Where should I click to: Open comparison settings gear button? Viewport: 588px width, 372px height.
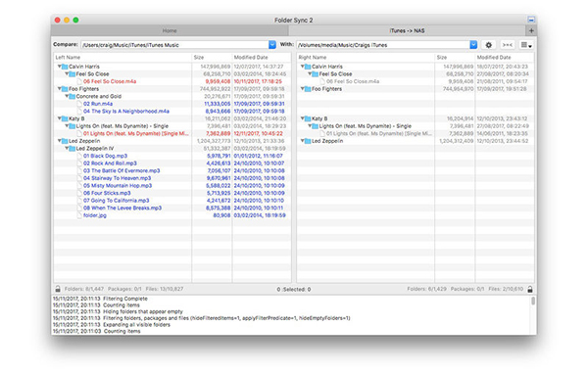tap(488, 45)
